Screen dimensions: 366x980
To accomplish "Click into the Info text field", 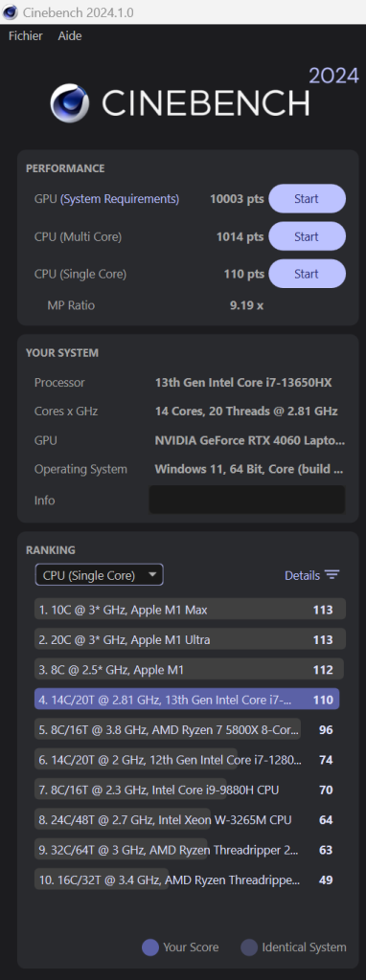I will (247, 500).
